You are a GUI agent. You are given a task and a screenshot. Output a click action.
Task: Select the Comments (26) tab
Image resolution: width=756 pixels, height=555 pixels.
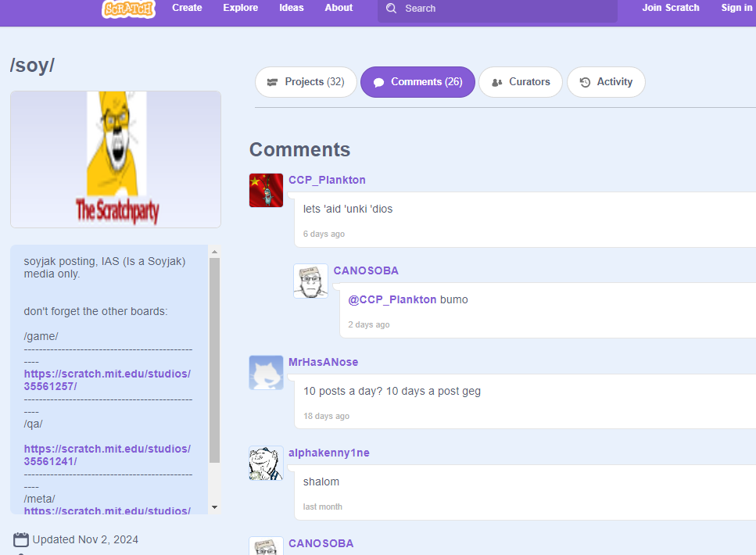click(417, 82)
